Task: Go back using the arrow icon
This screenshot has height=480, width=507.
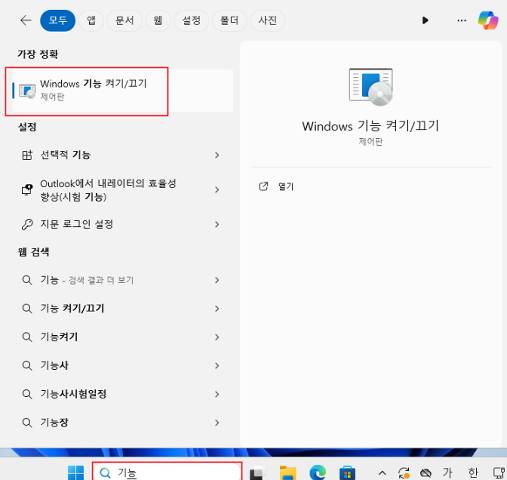Action: pos(25,20)
